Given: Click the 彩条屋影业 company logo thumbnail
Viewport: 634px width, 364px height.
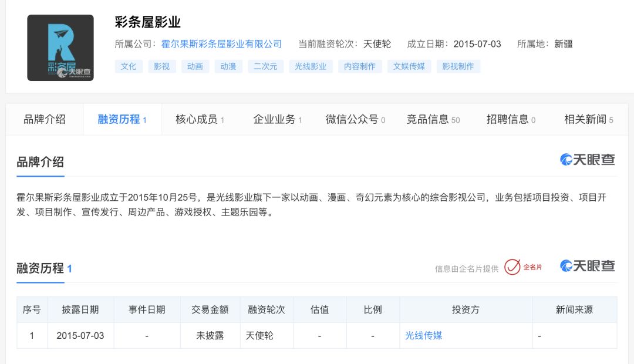Looking at the screenshot, I should [60, 48].
